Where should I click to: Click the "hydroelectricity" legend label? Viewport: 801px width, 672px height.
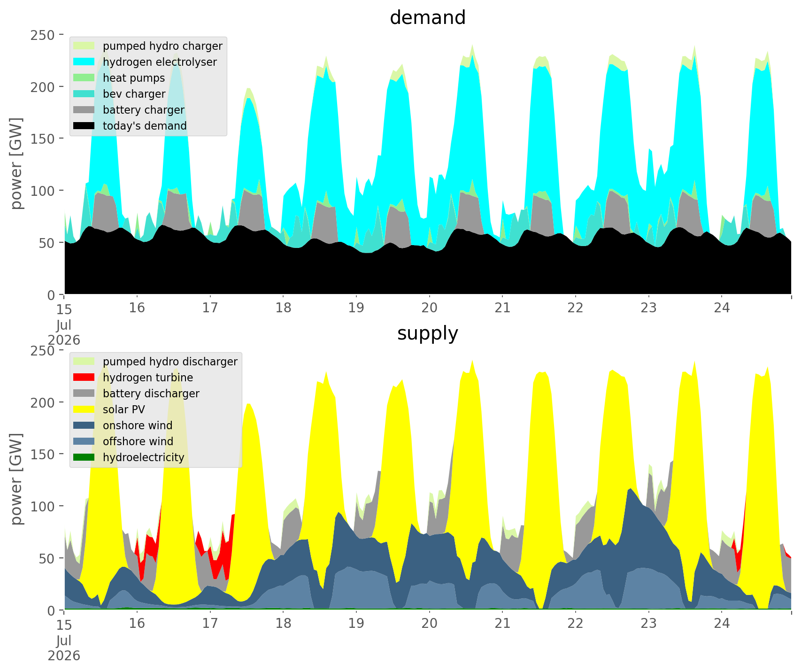tap(144, 458)
